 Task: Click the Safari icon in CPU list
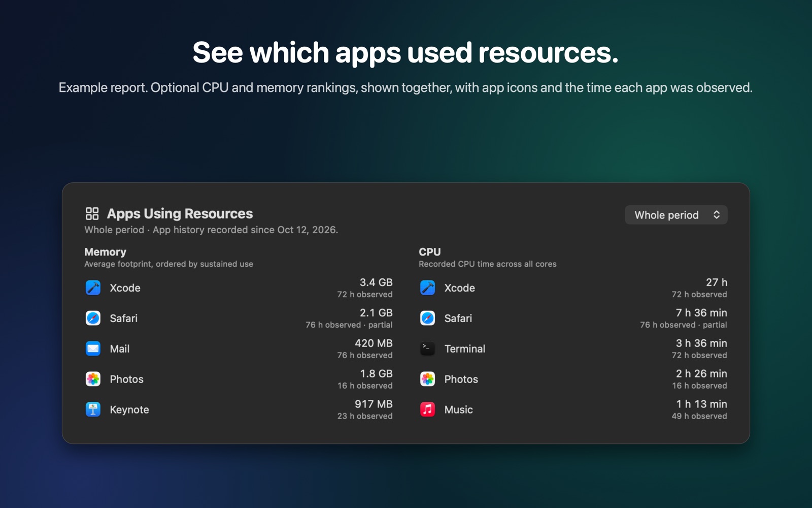pyautogui.click(x=427, y=318)
